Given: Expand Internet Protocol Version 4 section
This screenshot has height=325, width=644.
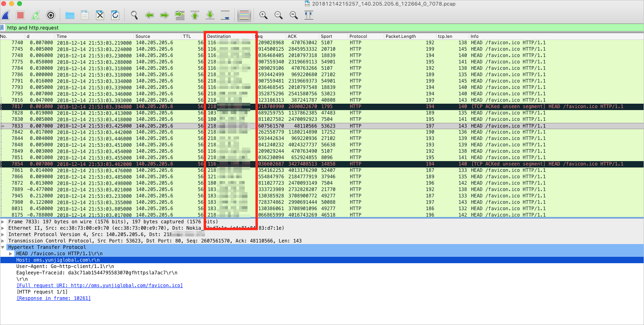Looking at the screenshot, I should click(3, 234).
